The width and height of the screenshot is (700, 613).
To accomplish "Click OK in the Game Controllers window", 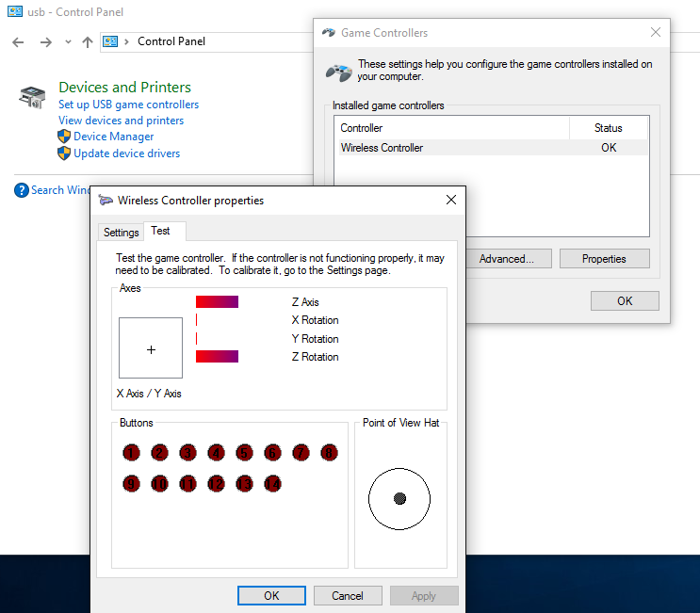I will point(625,300).
